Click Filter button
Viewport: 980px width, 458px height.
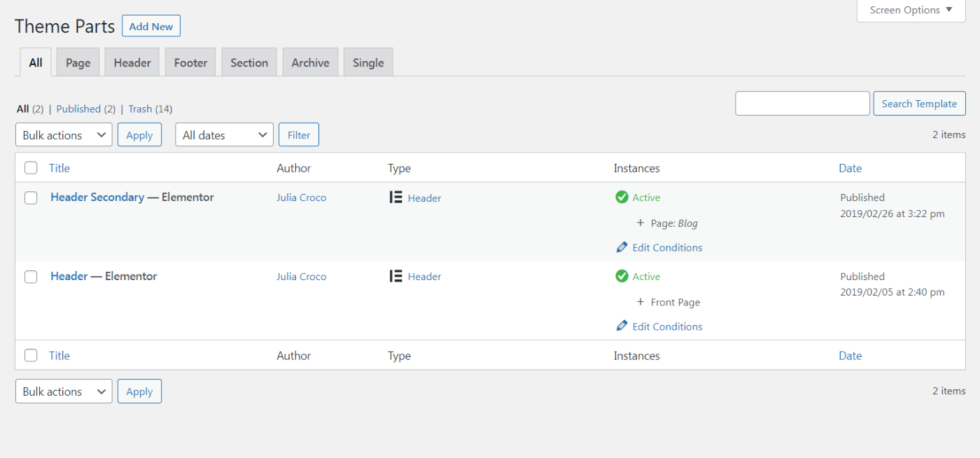click(299, 135)
